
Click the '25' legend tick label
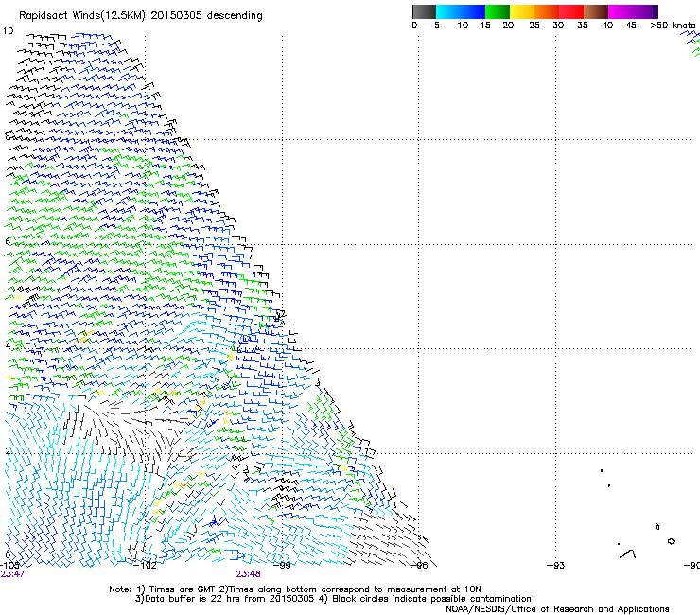534,26
